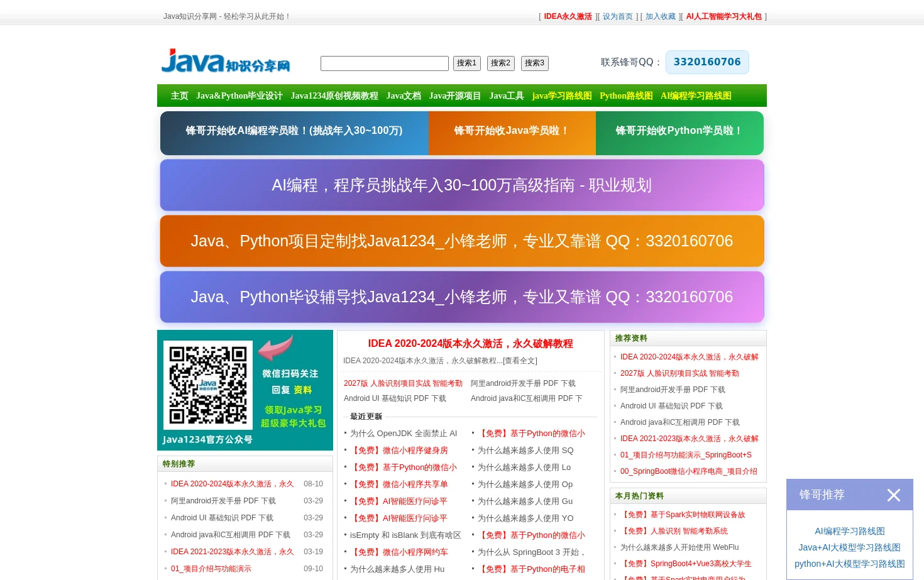This screenshot has height=580, width=924.
Task: Go to Java文档 in the nav bar
Action: coord(404,96)
